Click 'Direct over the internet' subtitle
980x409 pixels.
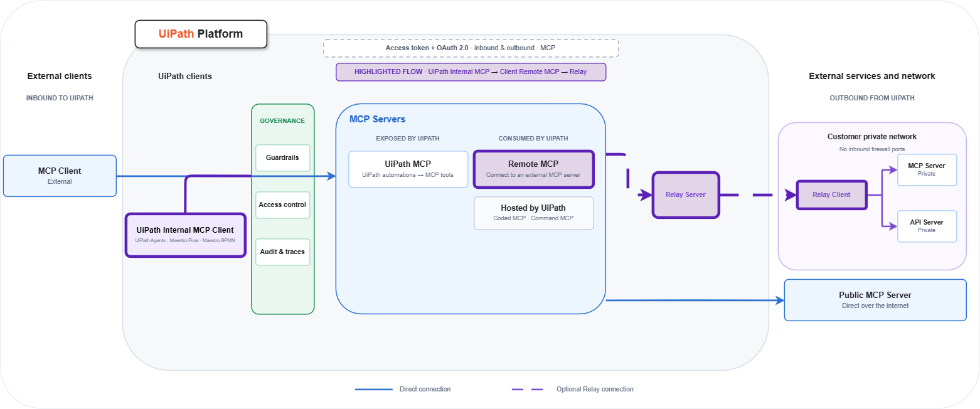click(875, 306)
